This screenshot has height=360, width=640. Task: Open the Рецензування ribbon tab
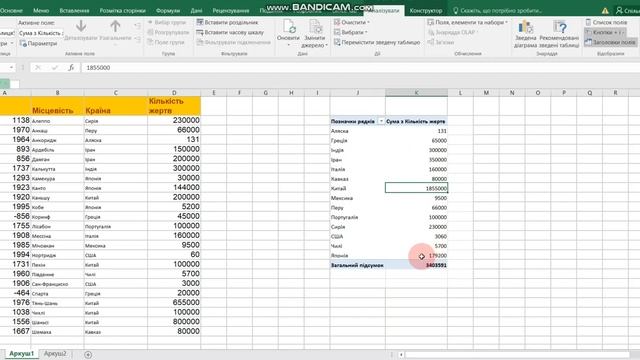(x=231, y=11)
